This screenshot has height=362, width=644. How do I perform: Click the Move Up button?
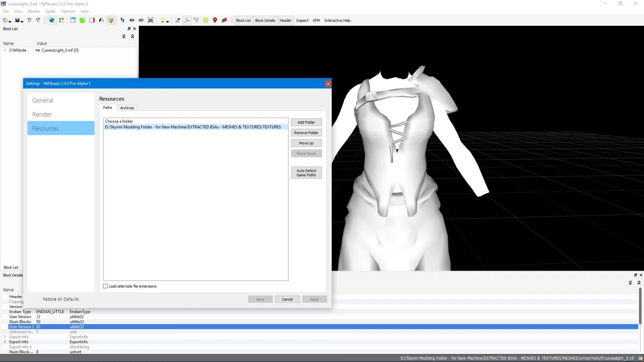(x=306, y=143)
